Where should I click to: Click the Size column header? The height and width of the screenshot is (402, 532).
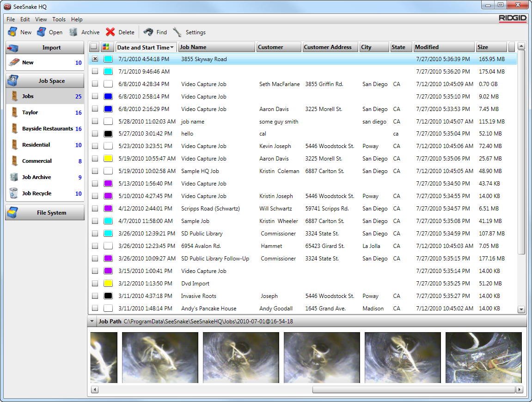point(491,47)
